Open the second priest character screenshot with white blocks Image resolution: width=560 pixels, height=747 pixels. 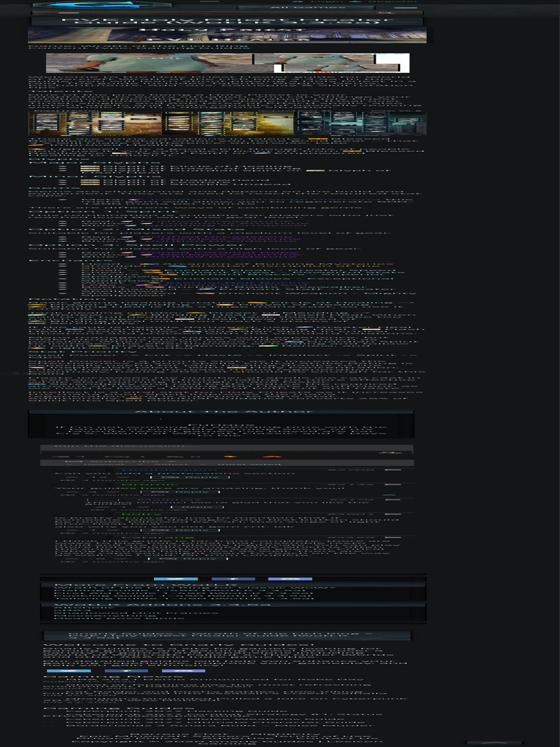click(x=332, y=63)
